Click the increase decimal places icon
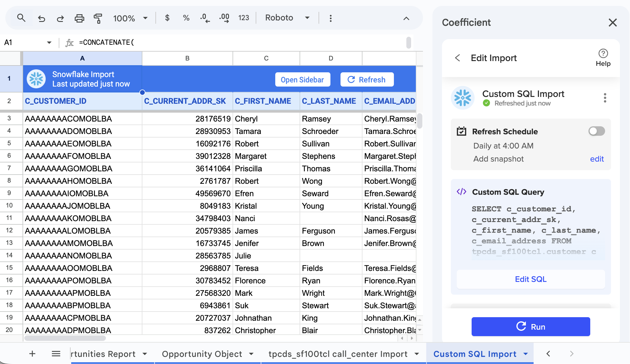Viewport: 630px width, 364px height. pos(224,18)
